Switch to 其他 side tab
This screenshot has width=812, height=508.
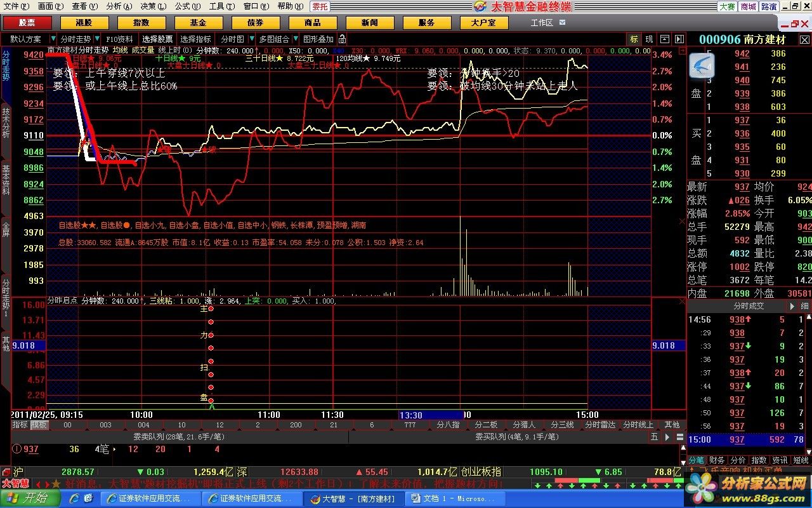tap(6, 343)
